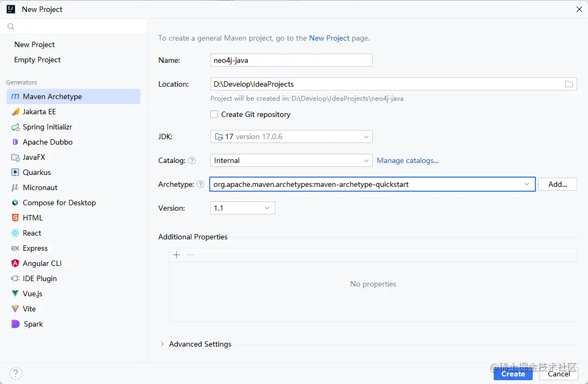Click the Jakarta EE generator icon
The height and width of the screenshot is (384, 588).
pyautogui.click(x=15, y=112)
